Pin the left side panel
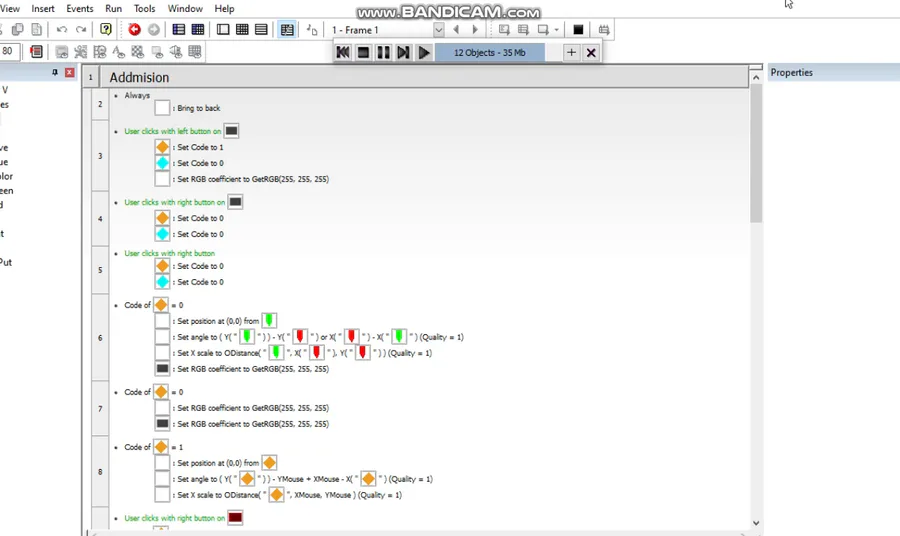Image resolution: width=900 pixels, height=536 pixels. [55, 72]
